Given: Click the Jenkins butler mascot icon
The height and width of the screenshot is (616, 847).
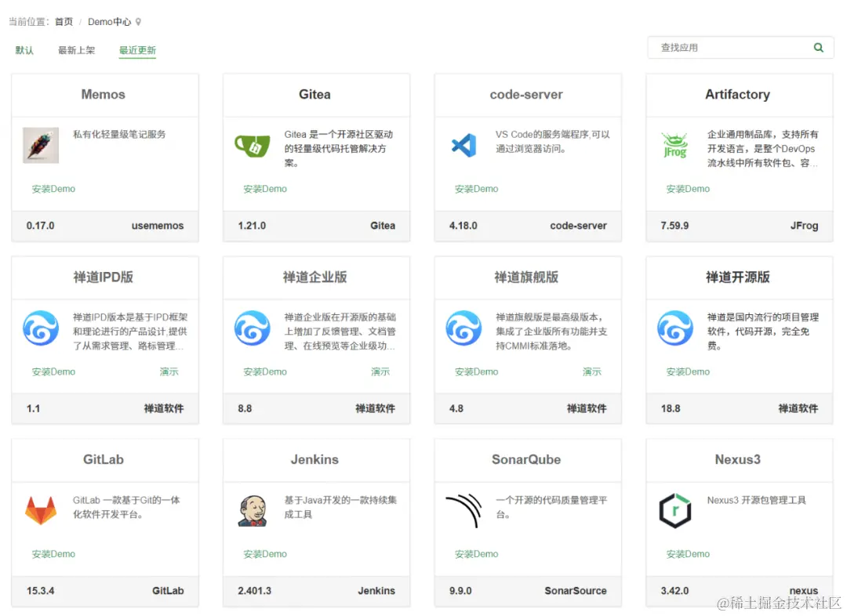Looking at the screenshot, I should [x=252, y=510].
